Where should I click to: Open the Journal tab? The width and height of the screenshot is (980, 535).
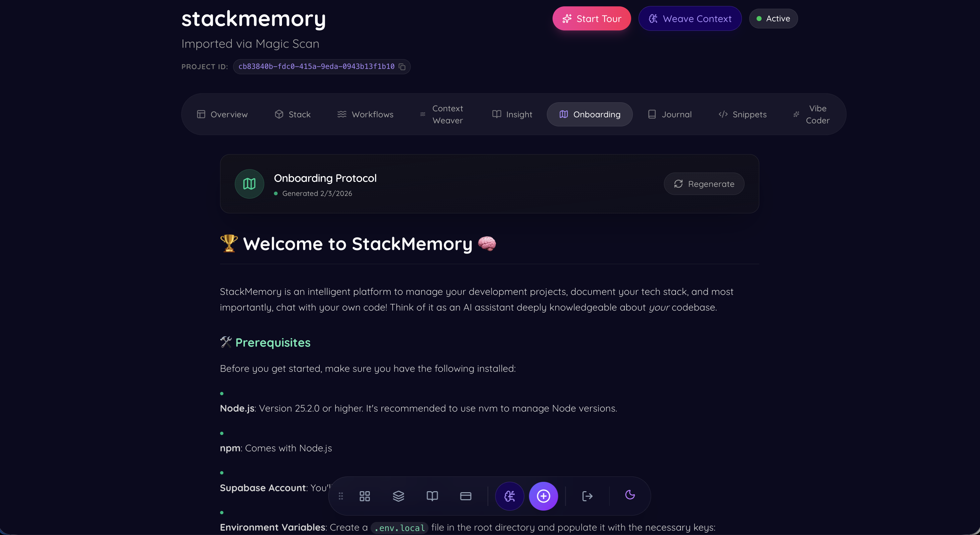670,114
